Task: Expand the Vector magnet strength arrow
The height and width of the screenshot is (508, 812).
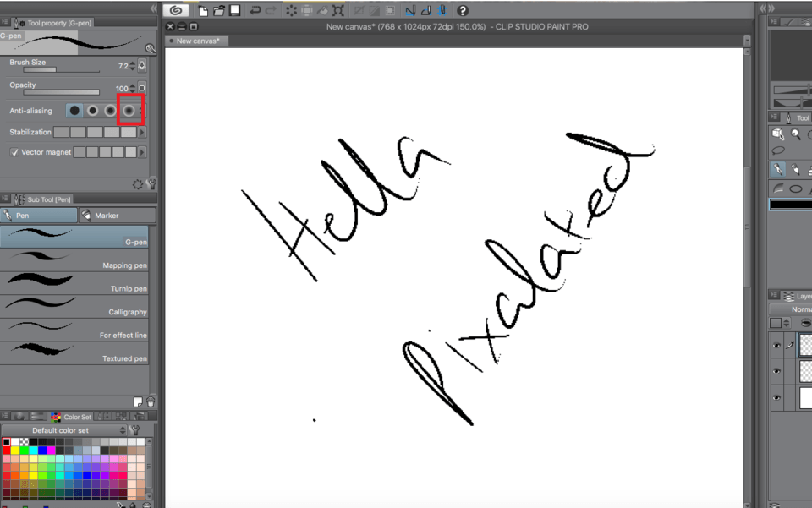Action: point(142,152)
